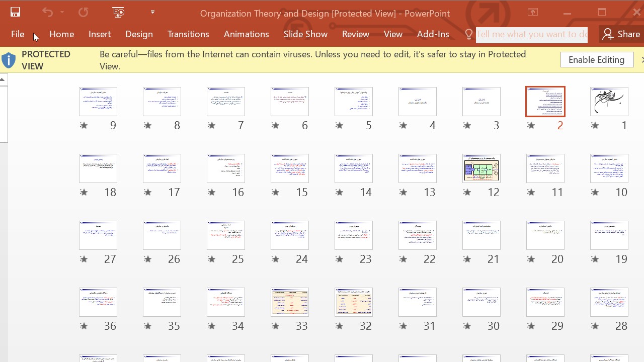
Task: Select the Animations tab
Action: click(246, 34)
